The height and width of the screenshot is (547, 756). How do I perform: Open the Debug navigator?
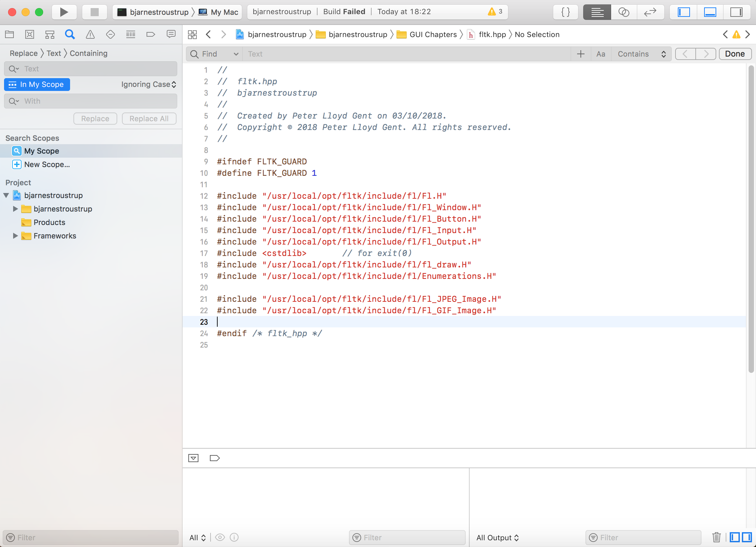(131, 34)
